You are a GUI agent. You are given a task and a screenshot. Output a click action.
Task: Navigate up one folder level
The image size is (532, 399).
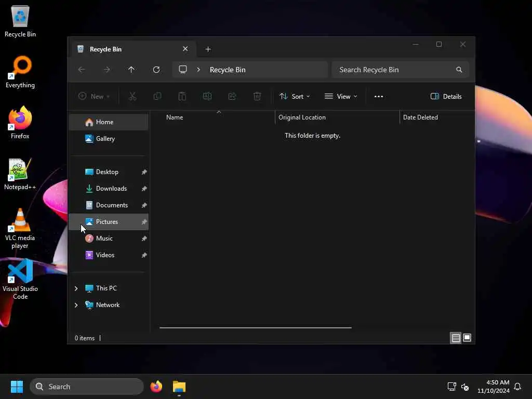pos(131,70)
